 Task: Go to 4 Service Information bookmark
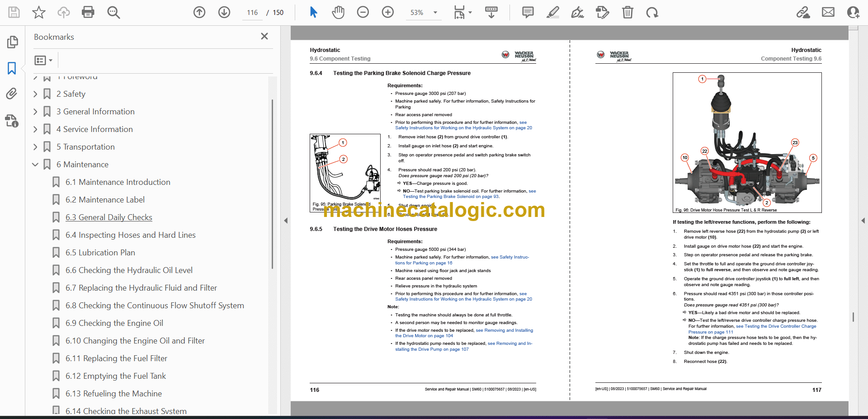point(94,129)
